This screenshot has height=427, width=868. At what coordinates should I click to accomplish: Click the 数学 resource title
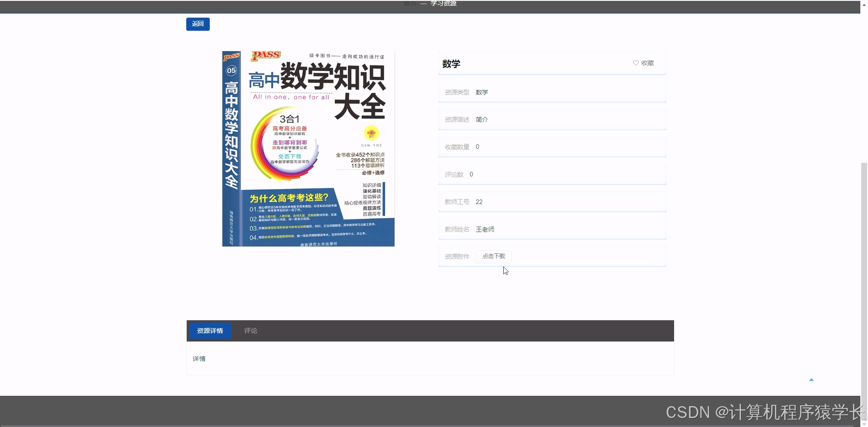point(451,63)
